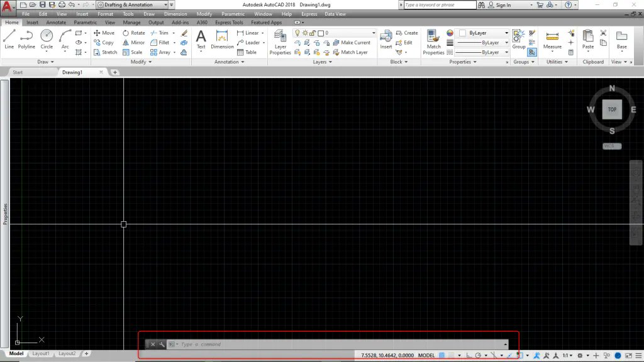
Task: Click the Erase icon in Modify panel
Action: pos(184,33)
